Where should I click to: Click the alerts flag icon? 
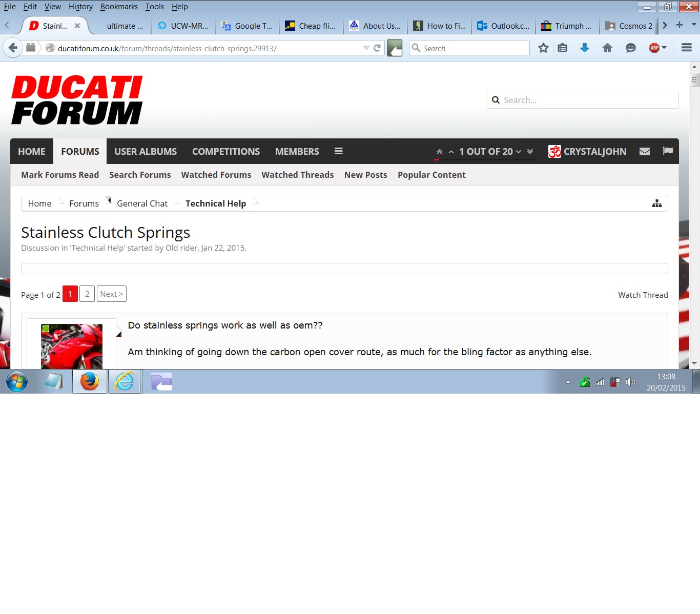[667, 151]
